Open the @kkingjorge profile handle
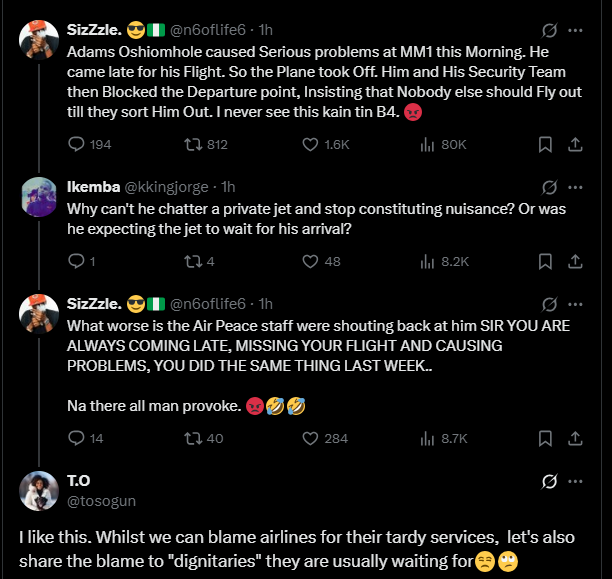This screenshot has width=612, height=579. point(166,187)
